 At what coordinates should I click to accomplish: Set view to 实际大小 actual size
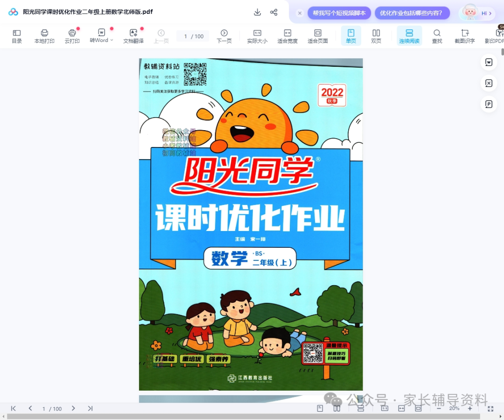tap(257, 36)
